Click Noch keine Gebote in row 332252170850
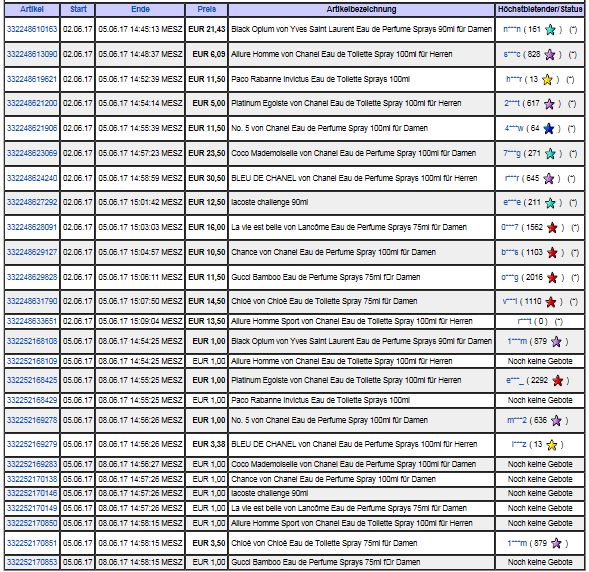The image size is (589, 572). tap(540, 523)
